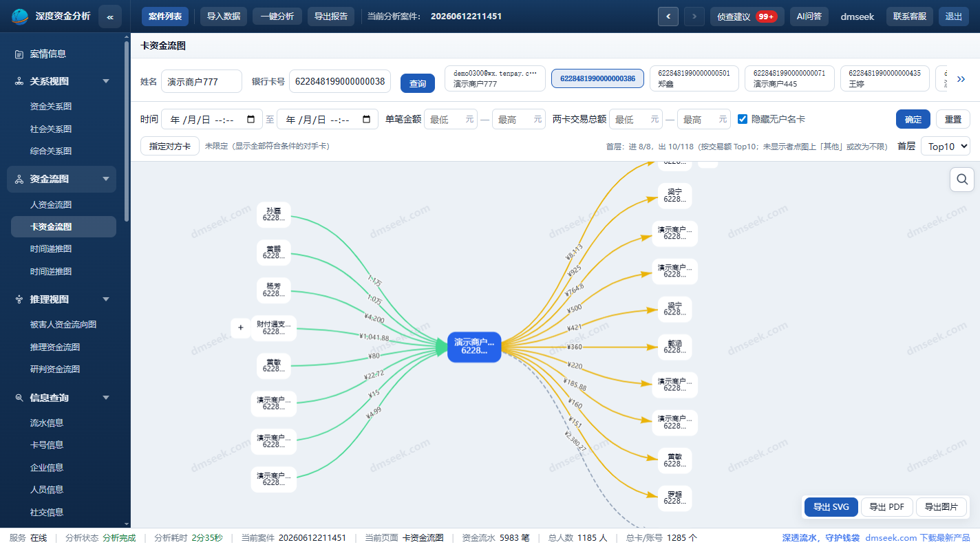Screen dimensions: 980x547
Task: Open search magnifier on the graph canvas
Action: pyautogui.click(x=962, y=179)
